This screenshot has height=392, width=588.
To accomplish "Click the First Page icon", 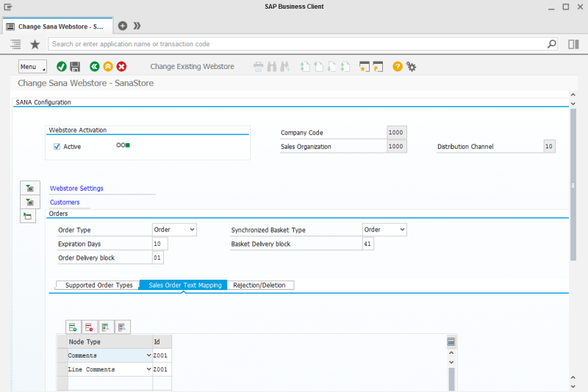I will point(305,67).
